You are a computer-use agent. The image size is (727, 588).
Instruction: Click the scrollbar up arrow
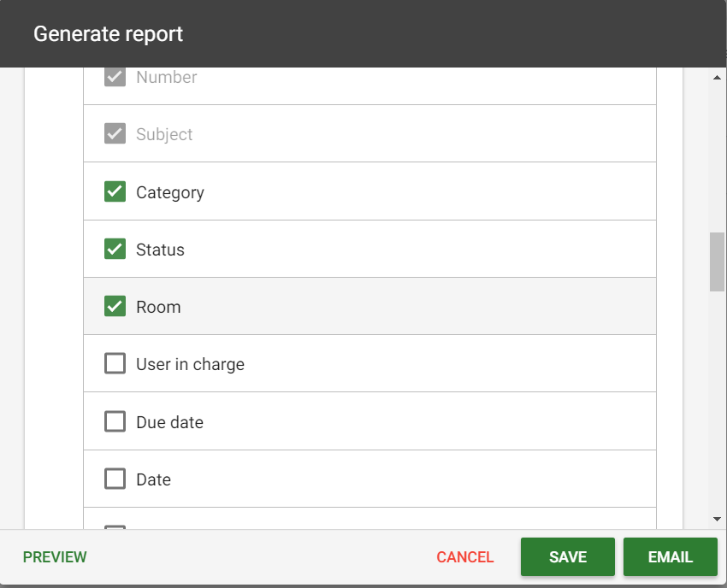(x=717, y=78)
